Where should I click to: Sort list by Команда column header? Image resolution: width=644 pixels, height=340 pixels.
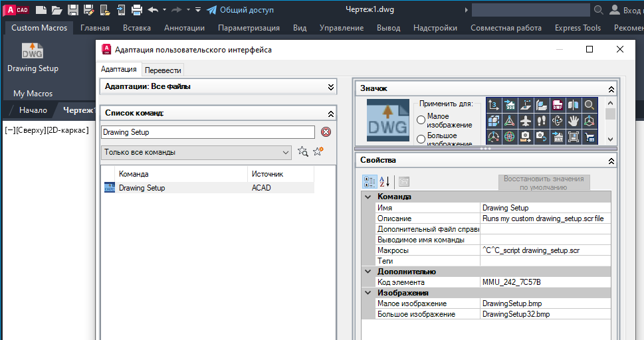[181, 174]
